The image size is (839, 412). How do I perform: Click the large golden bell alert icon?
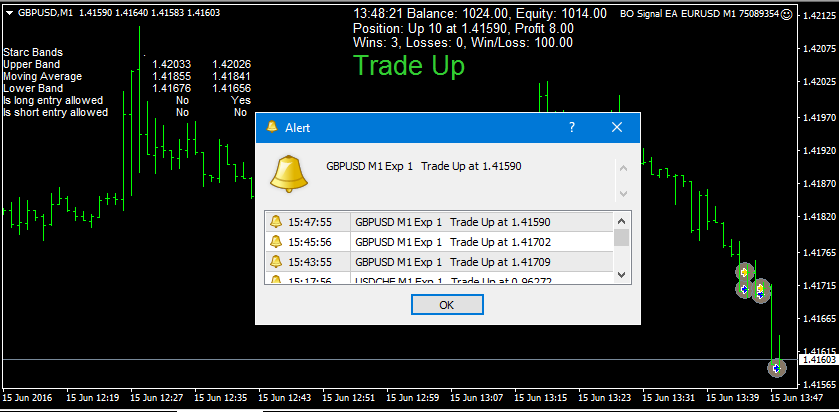click(x=289, y=174)
